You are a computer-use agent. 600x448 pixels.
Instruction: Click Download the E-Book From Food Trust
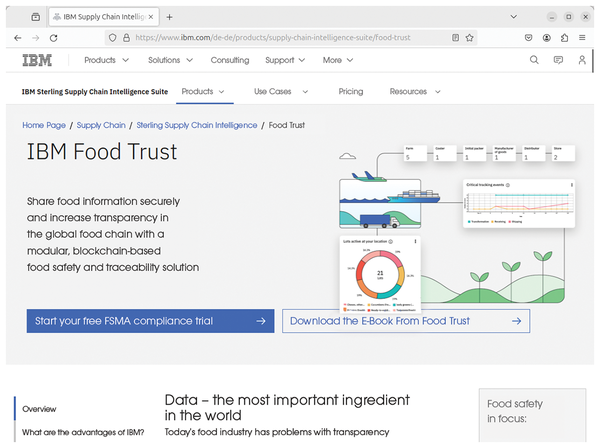point(406,321)
